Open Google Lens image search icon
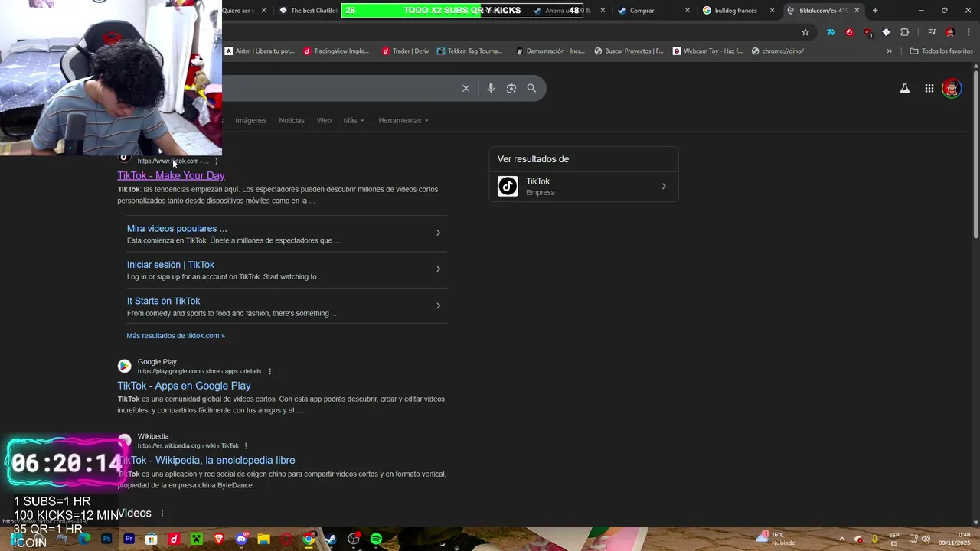The width and height of the screenshot is (980, 551). (x=511, y=88)
